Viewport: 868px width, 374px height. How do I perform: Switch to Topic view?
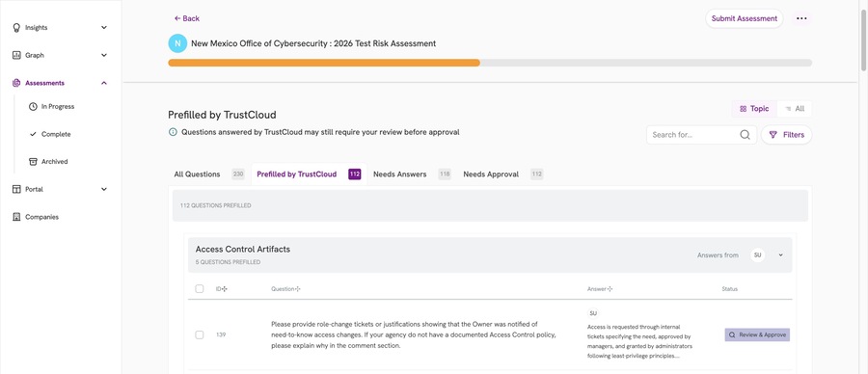point(754,109)
